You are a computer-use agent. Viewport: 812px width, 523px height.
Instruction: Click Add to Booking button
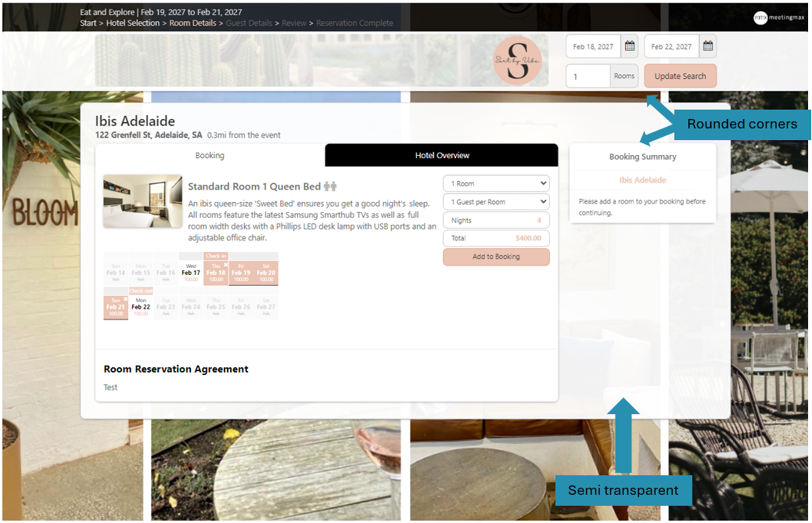coord(496,257)
